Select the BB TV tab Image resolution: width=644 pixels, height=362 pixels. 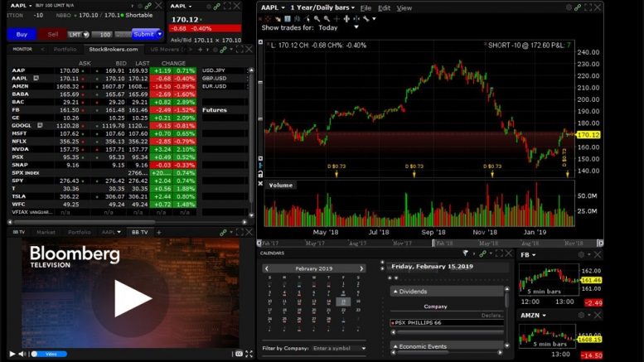(139, 232)
